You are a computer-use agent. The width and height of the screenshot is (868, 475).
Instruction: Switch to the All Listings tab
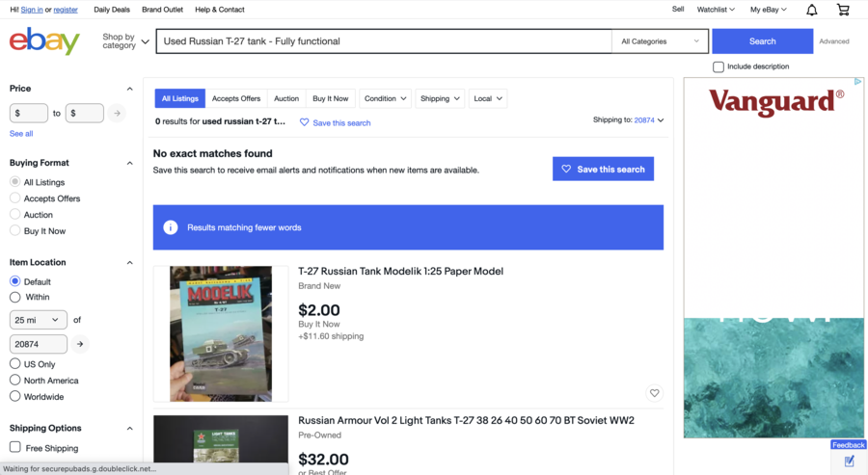pyautogui.click(x=180, y=98)
